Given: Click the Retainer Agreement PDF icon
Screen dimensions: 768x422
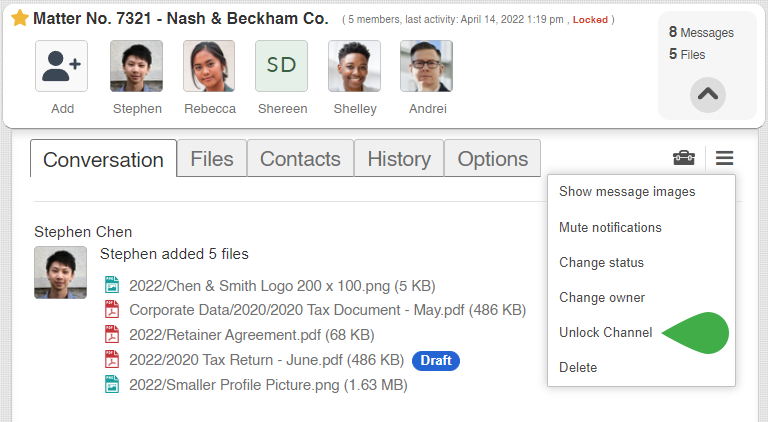Looking at the screenshot, I should point(112,335).
